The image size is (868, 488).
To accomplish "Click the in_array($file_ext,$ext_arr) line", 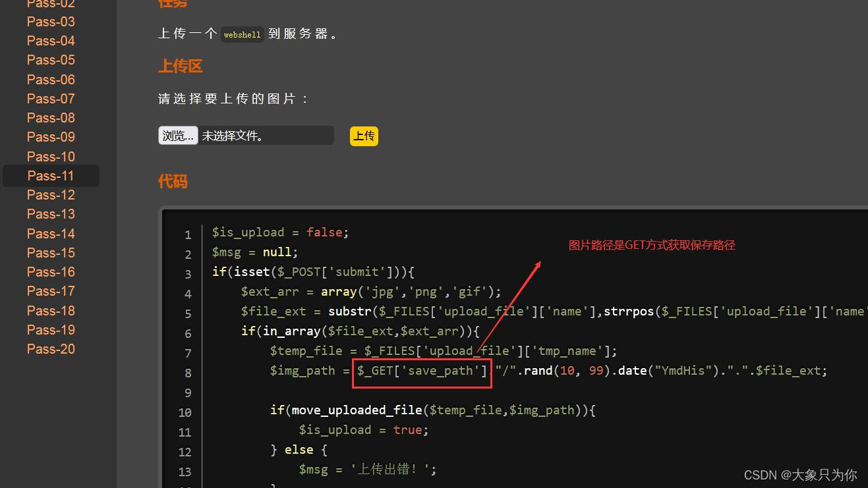I will click(361, 331).
